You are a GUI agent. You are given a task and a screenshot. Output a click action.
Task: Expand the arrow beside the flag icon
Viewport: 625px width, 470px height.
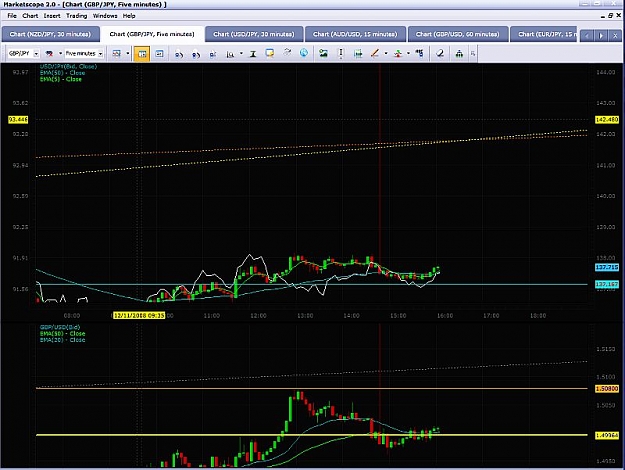point(61,53)
